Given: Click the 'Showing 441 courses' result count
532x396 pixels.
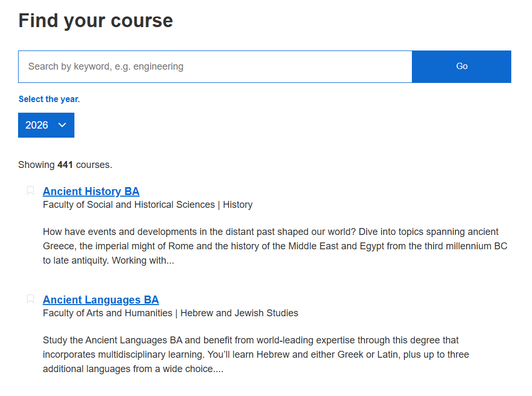Looking at the screenshot, I should 65,165.
